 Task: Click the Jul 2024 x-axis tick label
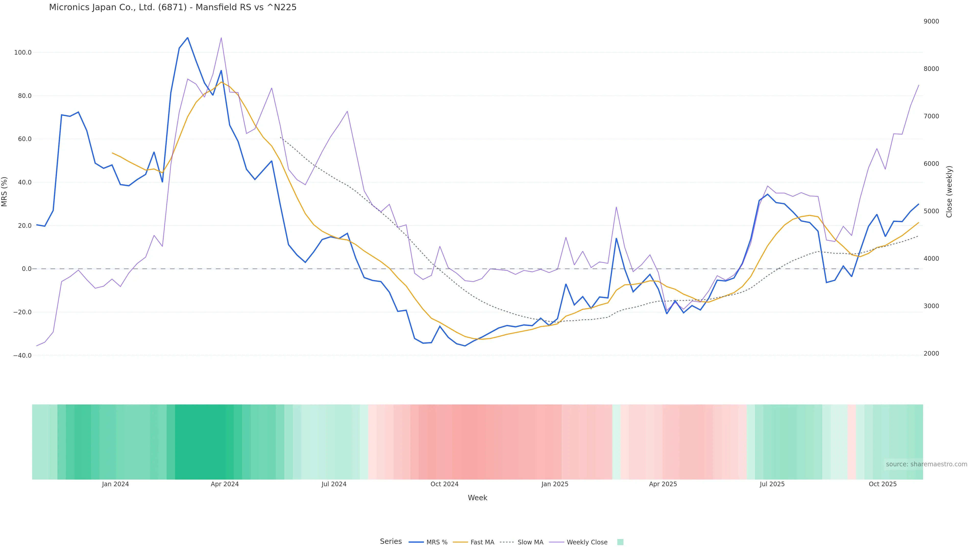click(x=334, y=484)
